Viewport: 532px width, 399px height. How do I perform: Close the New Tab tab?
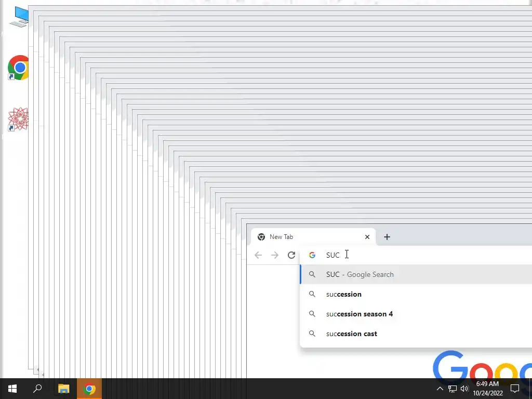pyautogui.click(x=367, y=237)
